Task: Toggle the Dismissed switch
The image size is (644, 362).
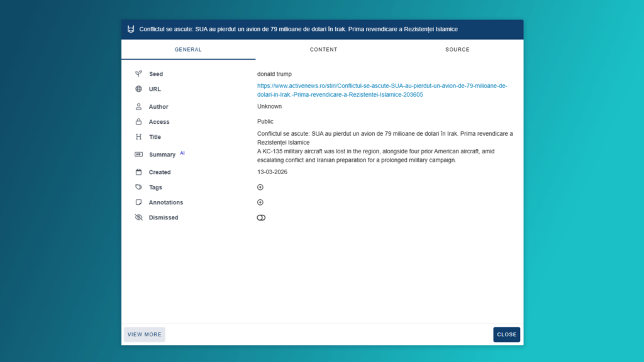Action: 261,217
